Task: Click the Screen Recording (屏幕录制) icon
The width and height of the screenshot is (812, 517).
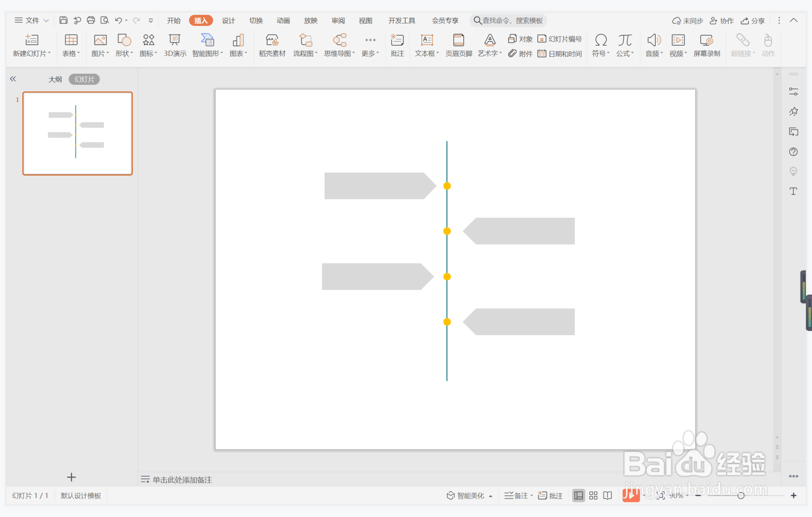Action: pos(706,45)
